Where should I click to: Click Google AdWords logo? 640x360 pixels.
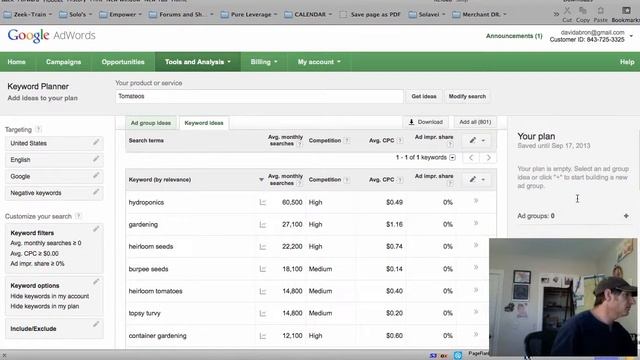[51, 36]
